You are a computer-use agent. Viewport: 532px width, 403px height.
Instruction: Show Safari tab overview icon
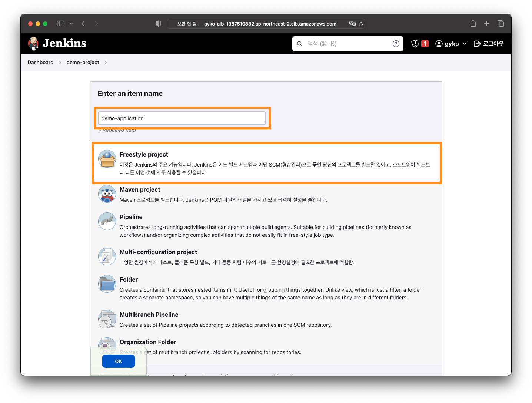coord(501,23)
